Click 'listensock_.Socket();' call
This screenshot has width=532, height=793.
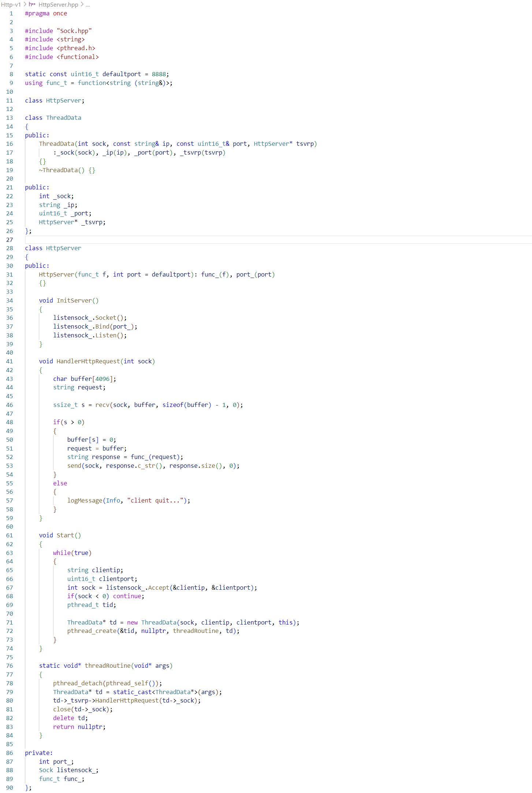point(90,318)
